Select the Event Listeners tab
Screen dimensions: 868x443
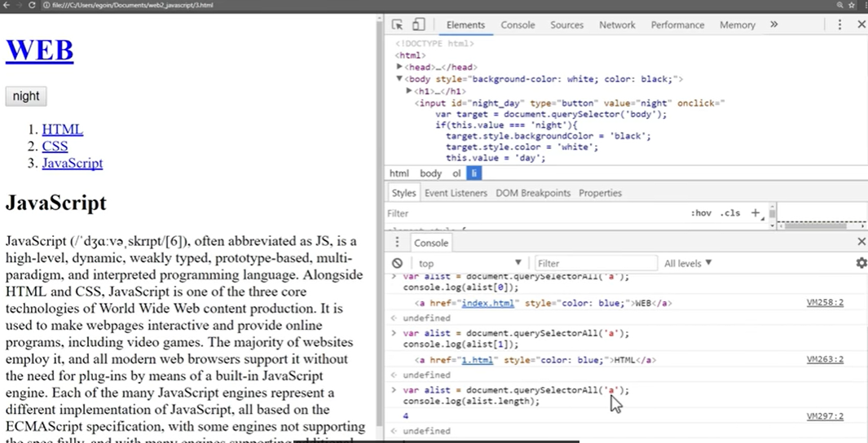point(456,193)
